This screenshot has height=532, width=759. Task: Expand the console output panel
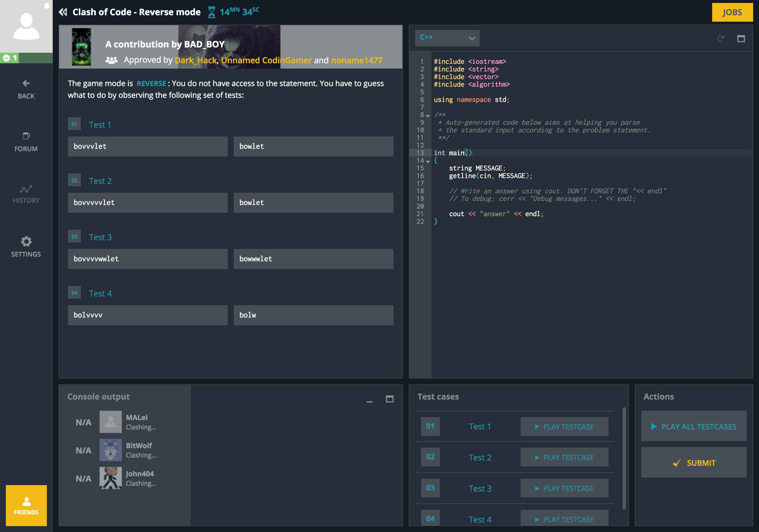click(x=389, y=399)
